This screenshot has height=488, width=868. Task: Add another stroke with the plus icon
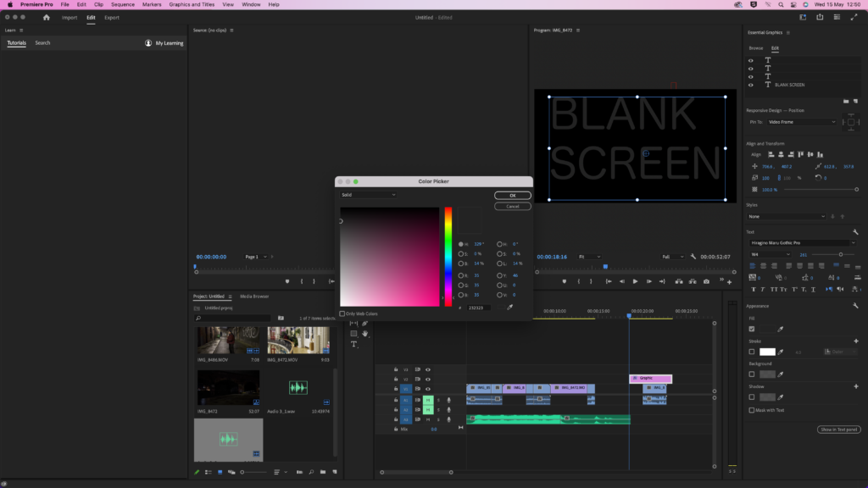tap(856, 341)
